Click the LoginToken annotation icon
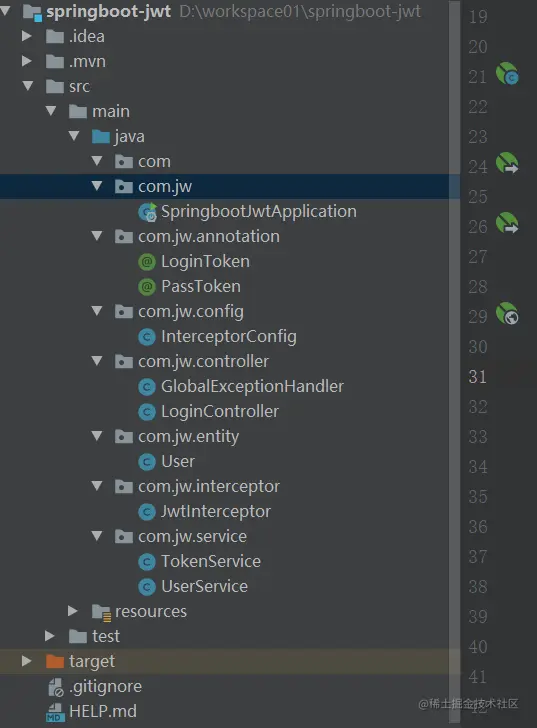 point(147,262)
